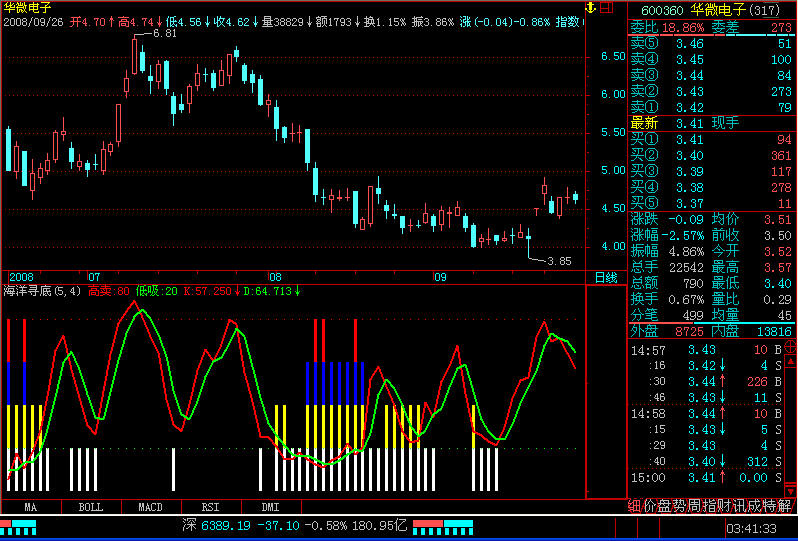Click the 2008/09/26 date in the chart header

(34, 22)
